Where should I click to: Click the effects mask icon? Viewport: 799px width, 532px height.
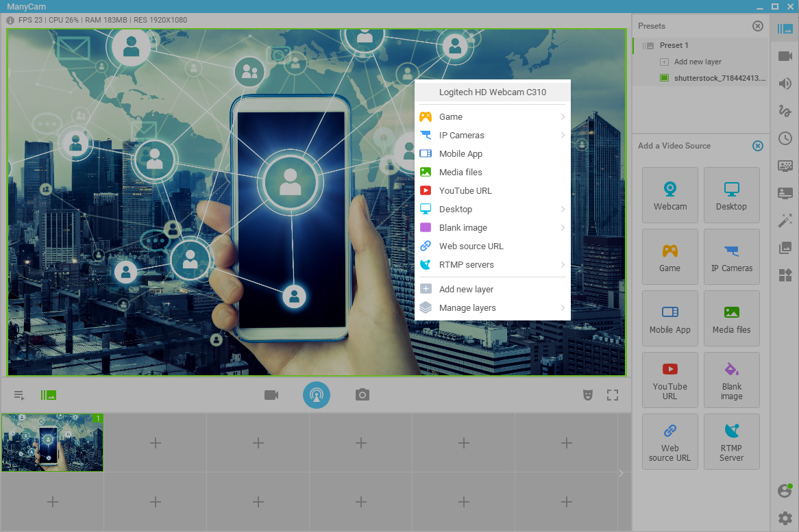[587, 395]
